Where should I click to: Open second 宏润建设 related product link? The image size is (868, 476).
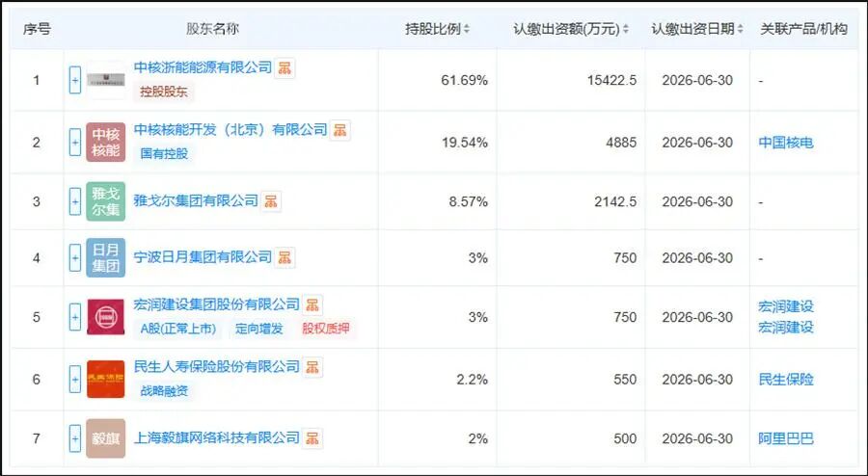pos(786,328)
